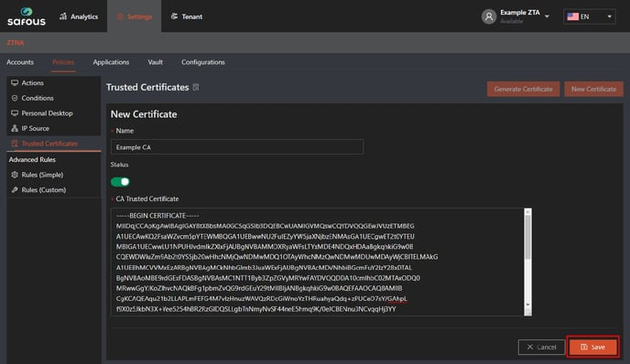Open the EN language dropdown
This screenshot has width=630, height=364.
click(x=590, y=16)
